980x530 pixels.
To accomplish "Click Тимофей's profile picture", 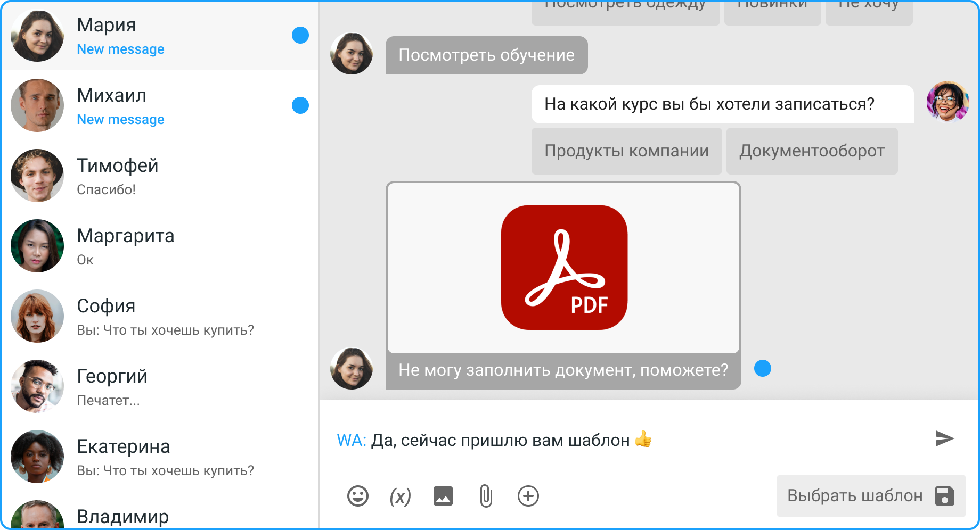I will (37, 176).
